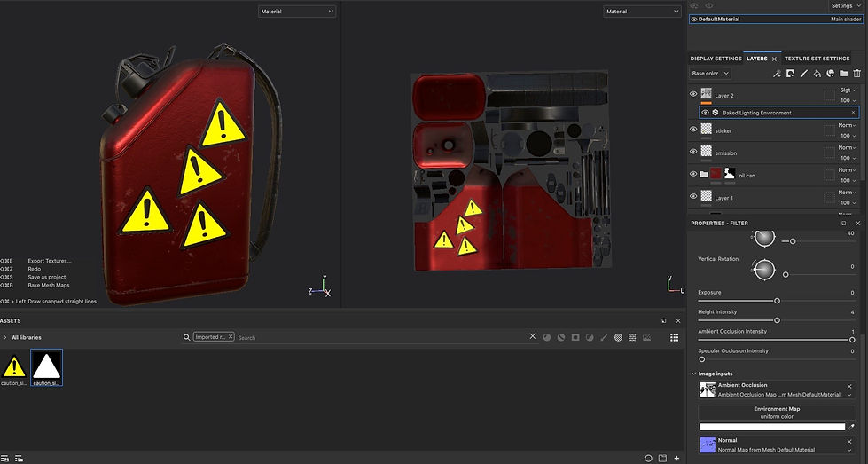The height and width of the screenshot is (464, 868).
Task: Select the yellow caution sign asset thumbnail
Action: coord(14,367)
